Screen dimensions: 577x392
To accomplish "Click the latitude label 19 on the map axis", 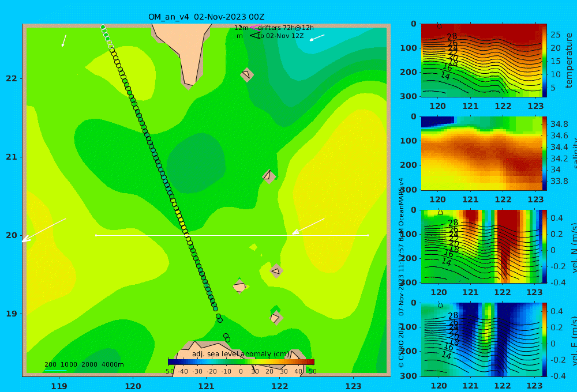I will pos(12,314).
